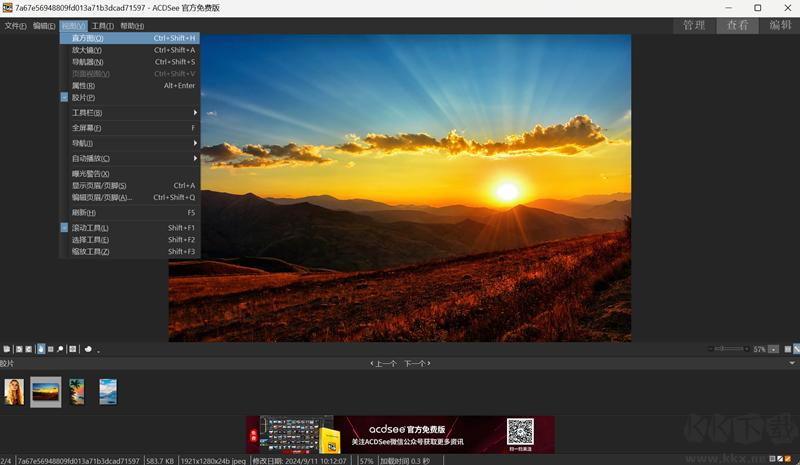This screenshot has width=800, height=465.
Task: Select the blue lake thumbnail
Action: (x=108, y=392)
